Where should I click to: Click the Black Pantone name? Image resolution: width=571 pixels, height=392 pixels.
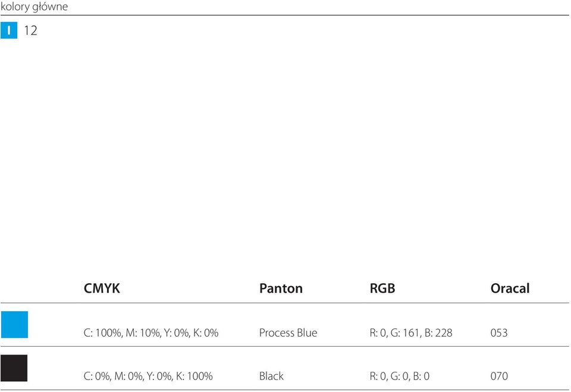pos(271,376)
